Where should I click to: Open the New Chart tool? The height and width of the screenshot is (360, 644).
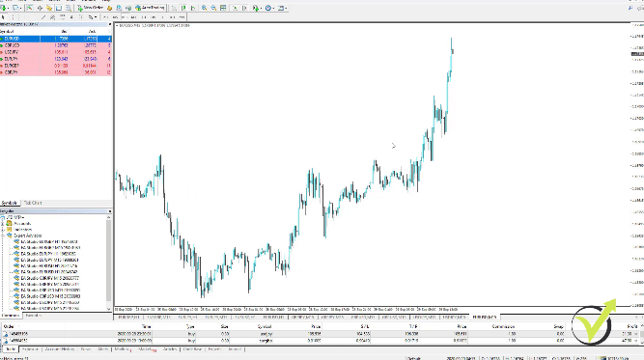pos(3,8)
